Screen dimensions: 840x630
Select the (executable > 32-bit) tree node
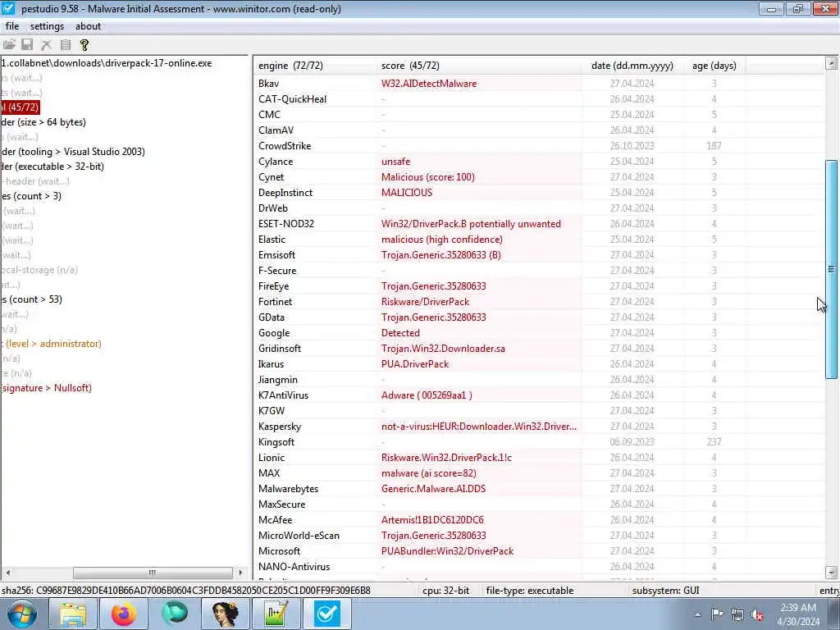coord(52,167)
